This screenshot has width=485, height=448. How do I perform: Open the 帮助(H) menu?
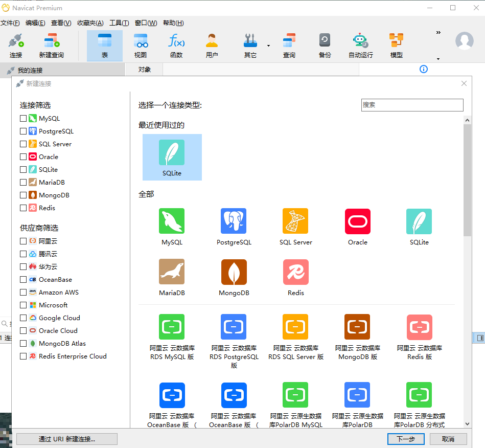coord(173,23)
